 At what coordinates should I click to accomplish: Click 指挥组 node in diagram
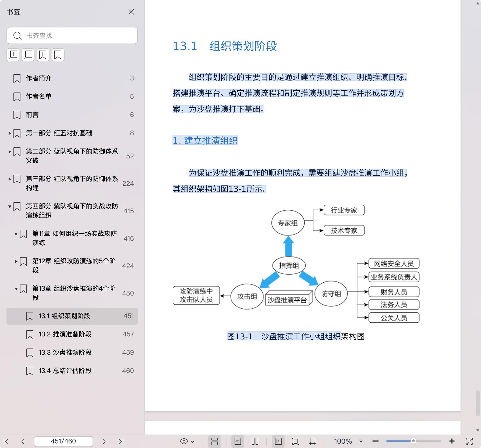(289, 265)
